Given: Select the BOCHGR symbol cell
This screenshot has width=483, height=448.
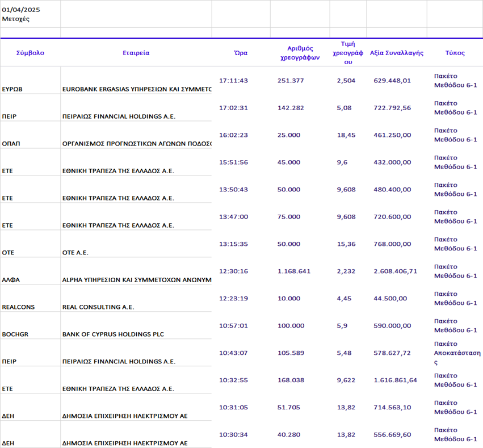Looking at the screenshot, I should click(15, 334).
